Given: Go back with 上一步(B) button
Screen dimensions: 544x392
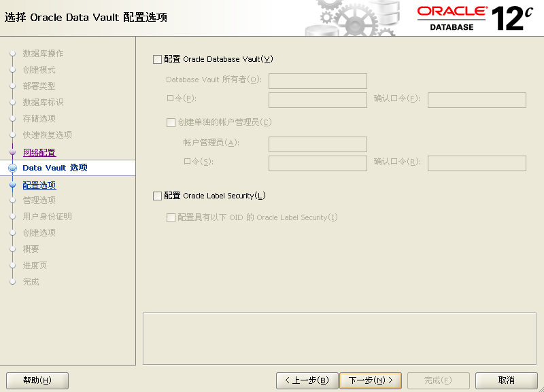Looking at the screenshot, I should [x=307, y=380].
